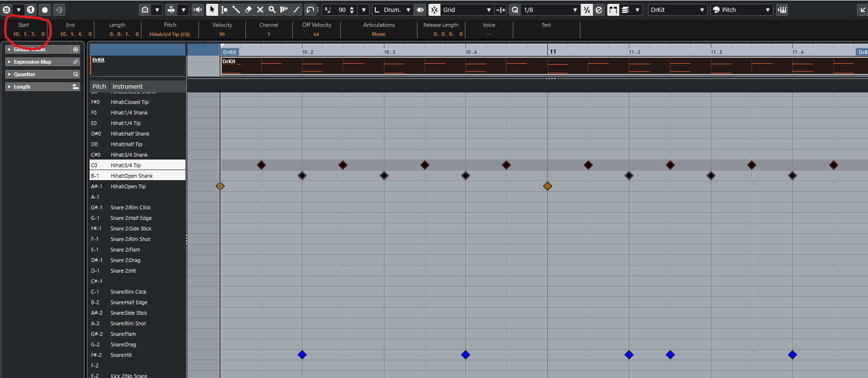
Task: Select the Snare 2:Rim Click drum row
Action: click(x=138, y=207)
